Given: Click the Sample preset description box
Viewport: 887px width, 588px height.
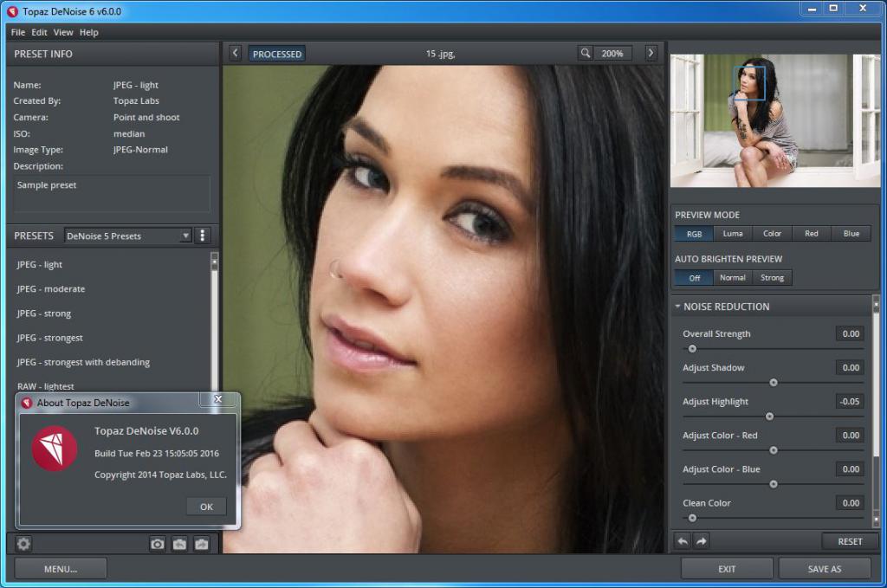Looking at the screenshot, I should click(x=112, y=194).
